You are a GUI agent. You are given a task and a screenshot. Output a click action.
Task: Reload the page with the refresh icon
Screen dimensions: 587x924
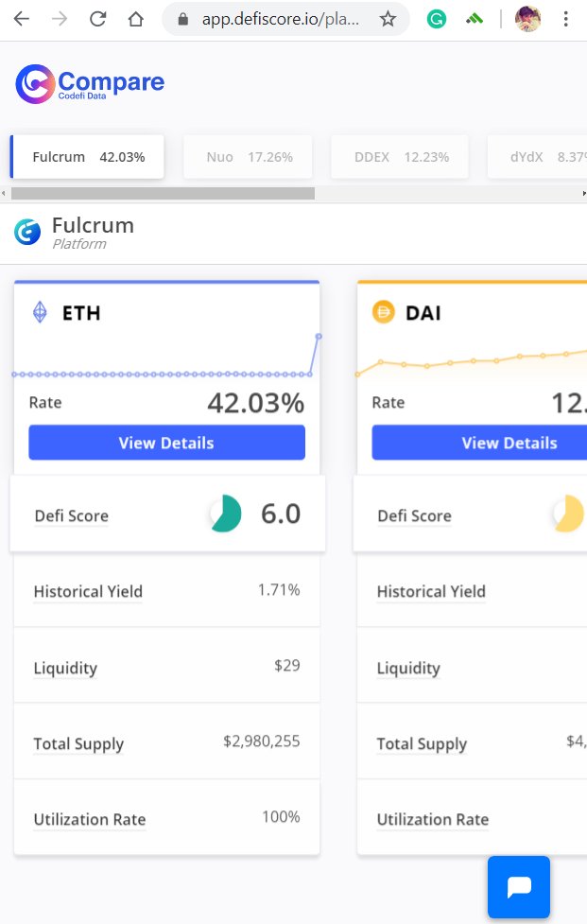point(97,20)
